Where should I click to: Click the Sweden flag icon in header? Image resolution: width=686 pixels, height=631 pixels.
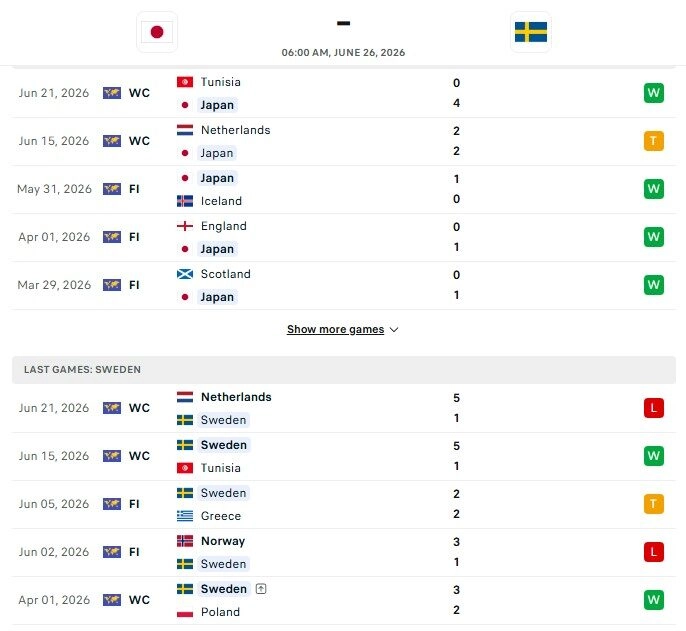point(531,32)
